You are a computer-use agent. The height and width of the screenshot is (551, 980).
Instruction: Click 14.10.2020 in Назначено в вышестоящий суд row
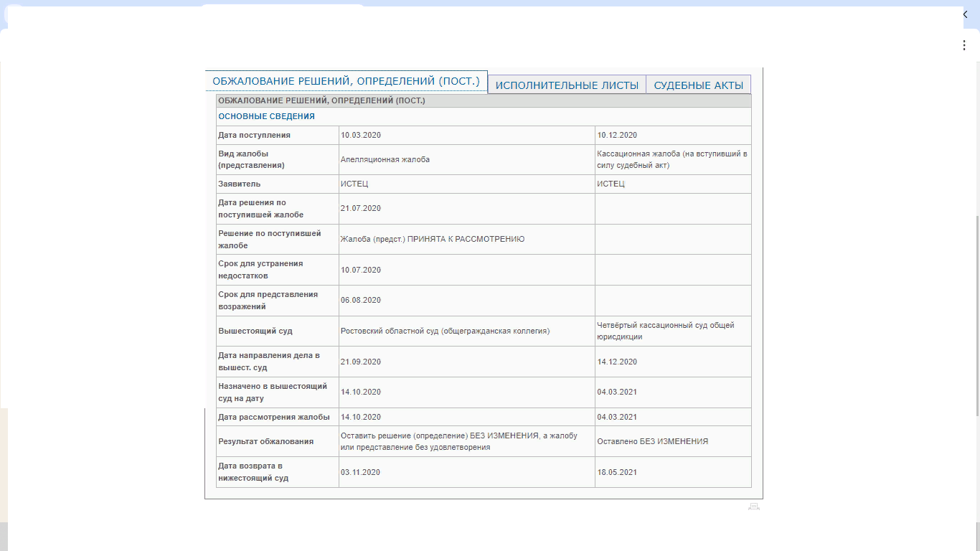click(361, 392)
